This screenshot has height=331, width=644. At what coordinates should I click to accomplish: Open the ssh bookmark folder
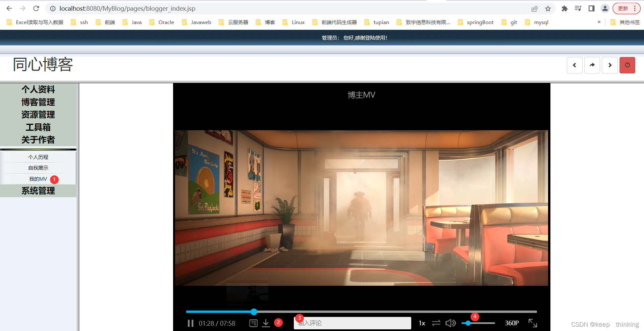point(79,22)
